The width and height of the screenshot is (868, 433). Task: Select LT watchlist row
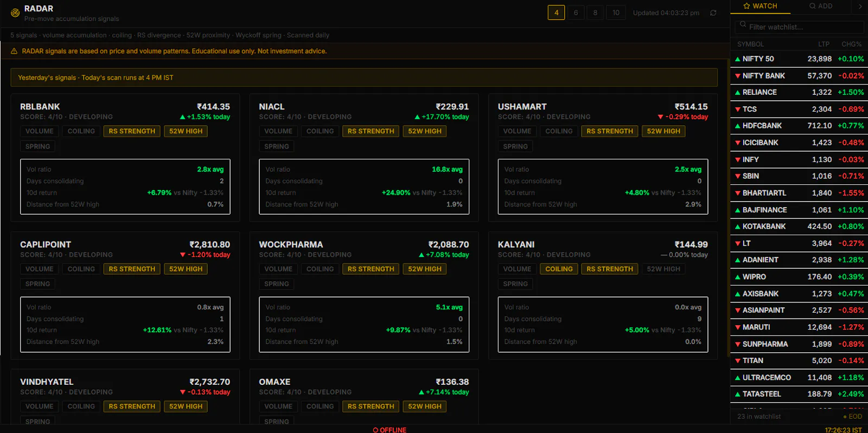coord(799,243)
